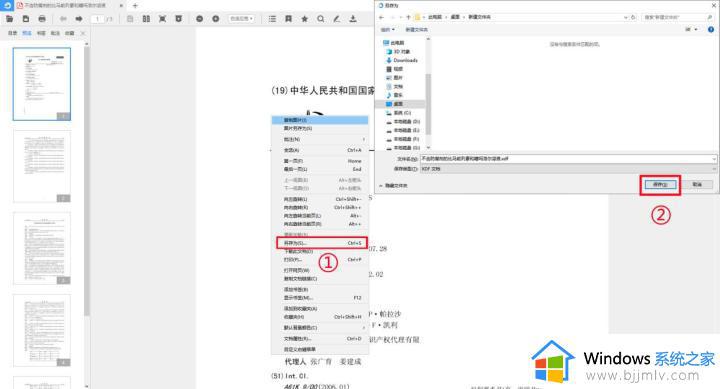Viewport: 720px width, 389px height.
Task: Collapse folders with 隐藏文件夹 toggle
Action: click(393, 186)
